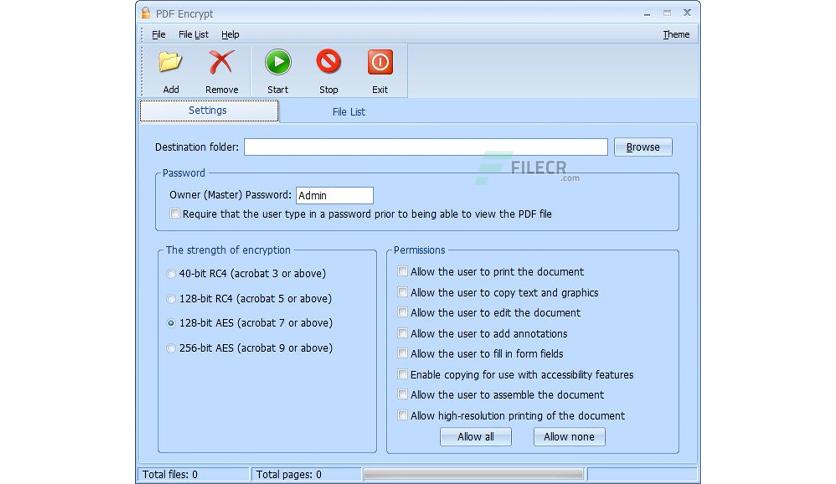Click the Exit power icon
The height and width of the screenshot is (484, 836).
click(x=380, y=62)
